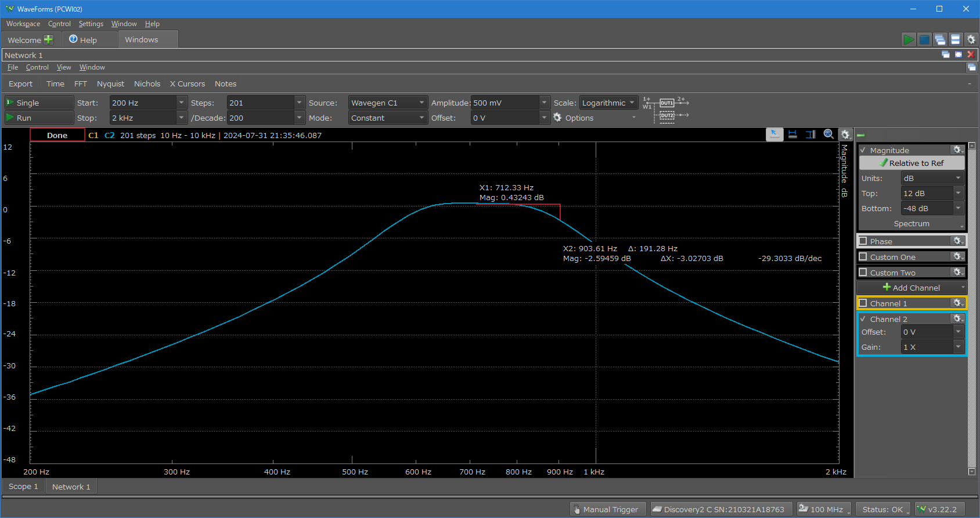The height and width of the screenshot is (518, 980).
Task: Open the Settings menu
Action: click(91, 24)
